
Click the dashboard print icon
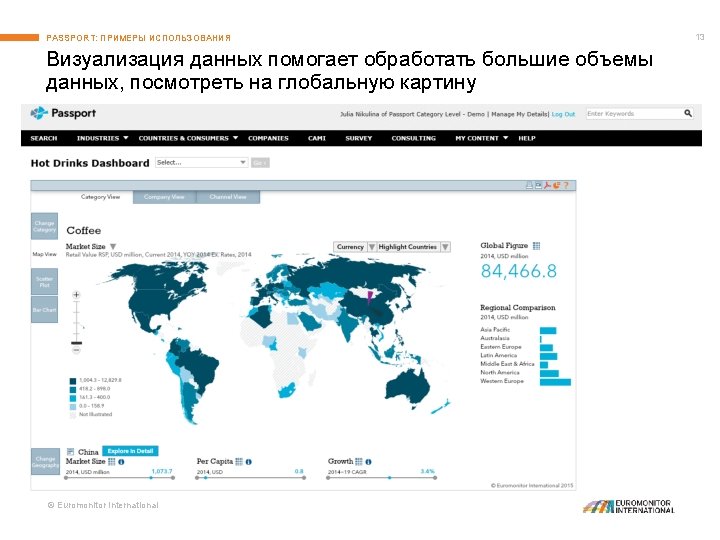529,185
